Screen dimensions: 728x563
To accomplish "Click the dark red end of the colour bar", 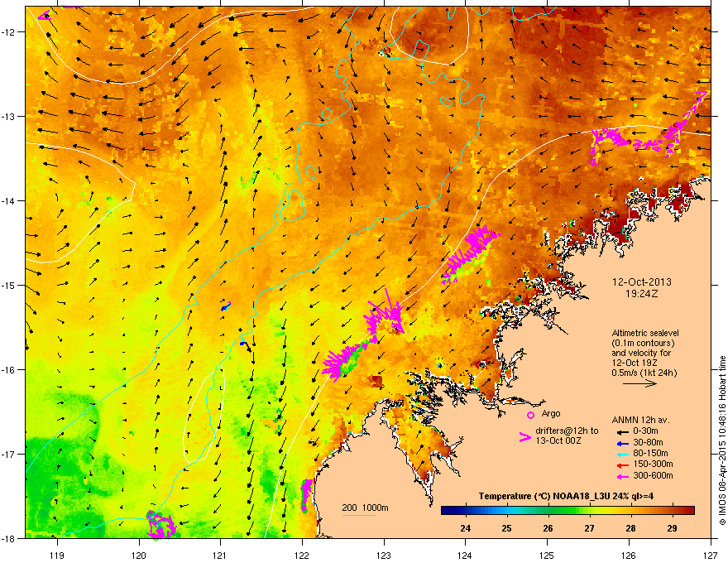I will 691,511.
